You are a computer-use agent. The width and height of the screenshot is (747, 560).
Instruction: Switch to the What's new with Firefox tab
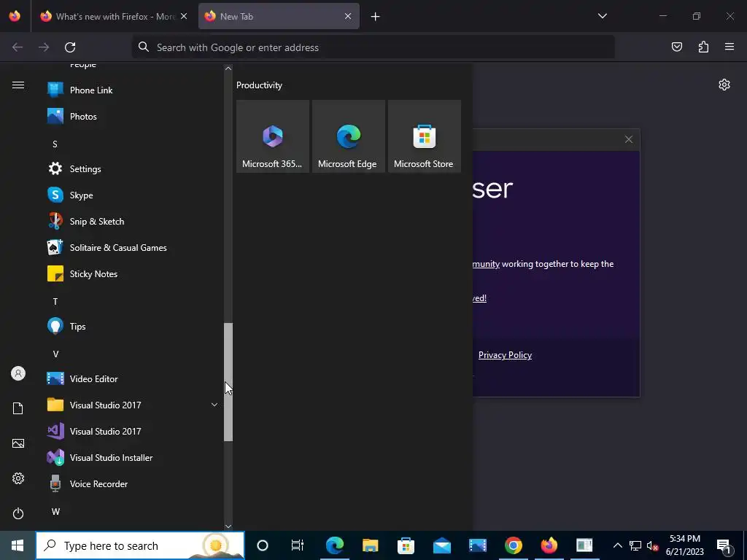click(114, 16)
